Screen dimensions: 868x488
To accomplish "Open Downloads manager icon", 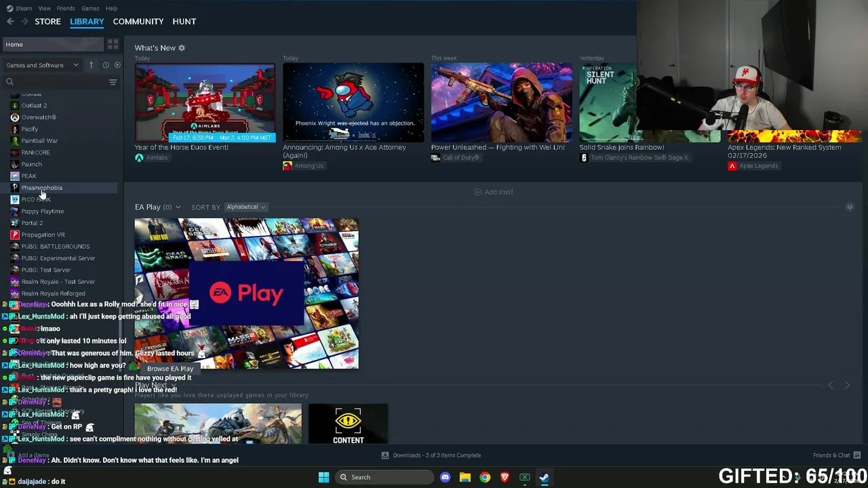I will pos(384,455).
